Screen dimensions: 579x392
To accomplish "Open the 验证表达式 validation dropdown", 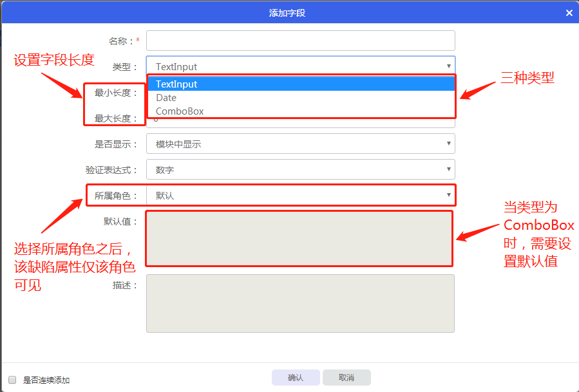I will [300, 169].
